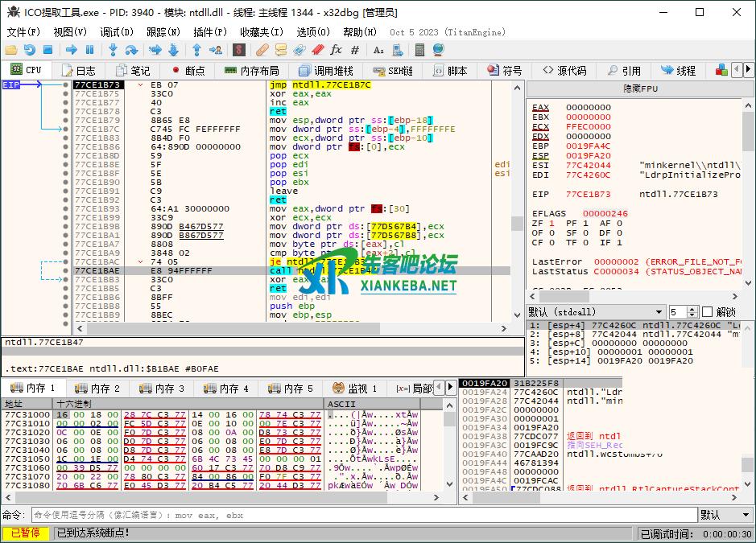The height and width of the screenshot is (543, 756).
Task: Enable the 解锁 checkbox
Action: click(x=708, y=312)
